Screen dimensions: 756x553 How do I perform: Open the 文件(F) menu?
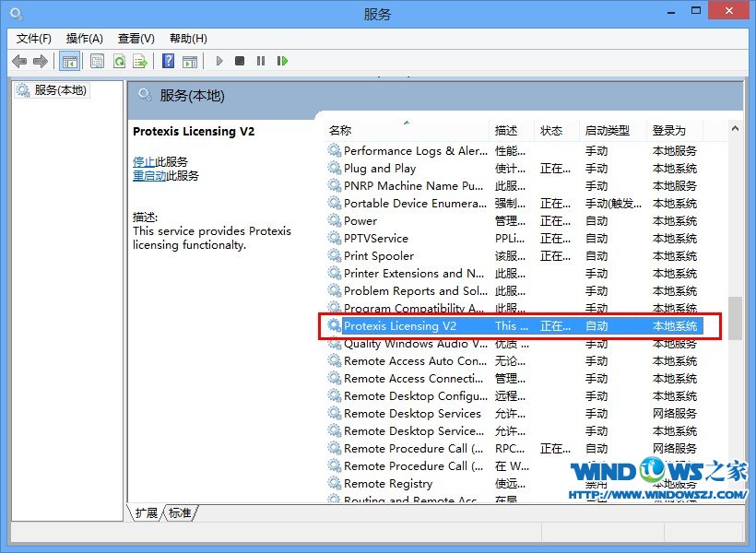pos(34,38)
